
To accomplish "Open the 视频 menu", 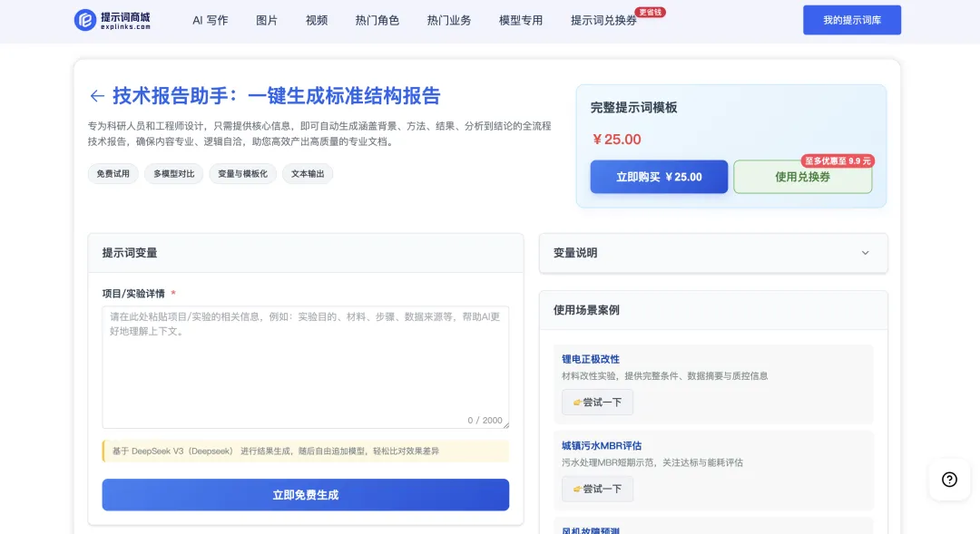I will click(x=317, y=21).
